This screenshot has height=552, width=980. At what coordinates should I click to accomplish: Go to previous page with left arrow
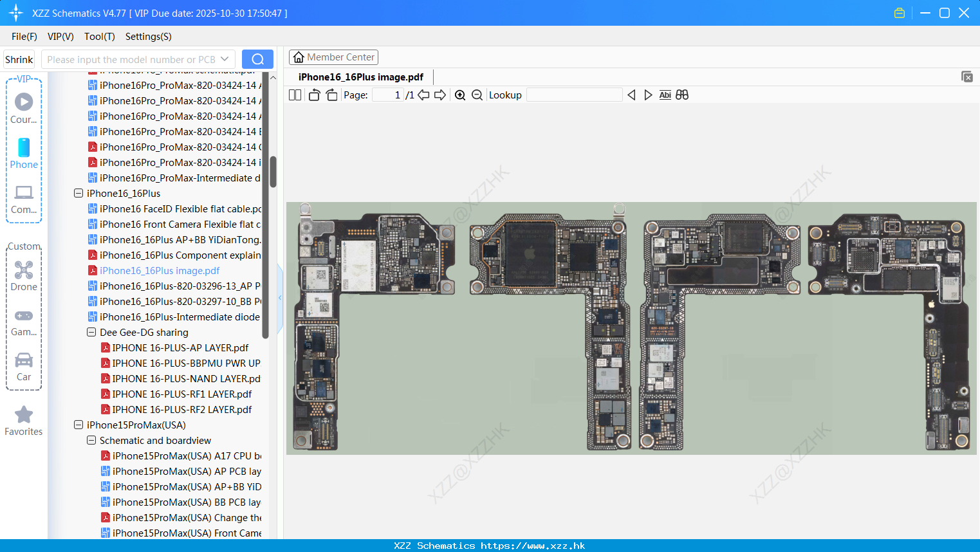coord(423,95)
